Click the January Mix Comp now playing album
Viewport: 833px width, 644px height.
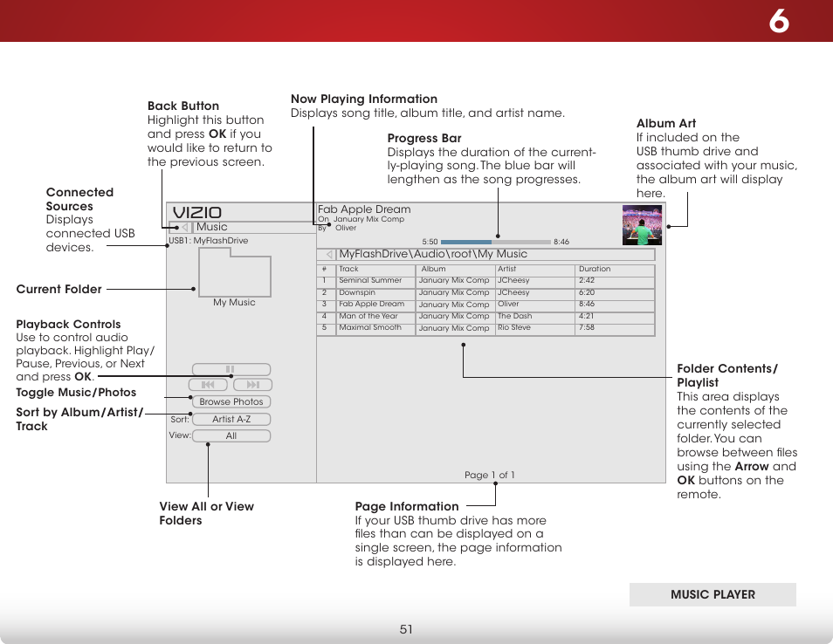368,219
